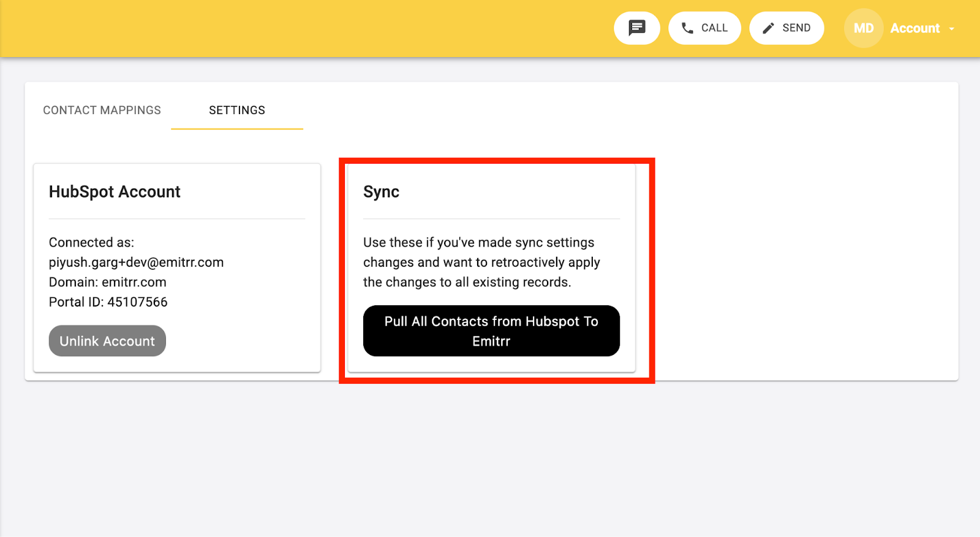
Task: Click the CALL button
Action: [704, 28]
